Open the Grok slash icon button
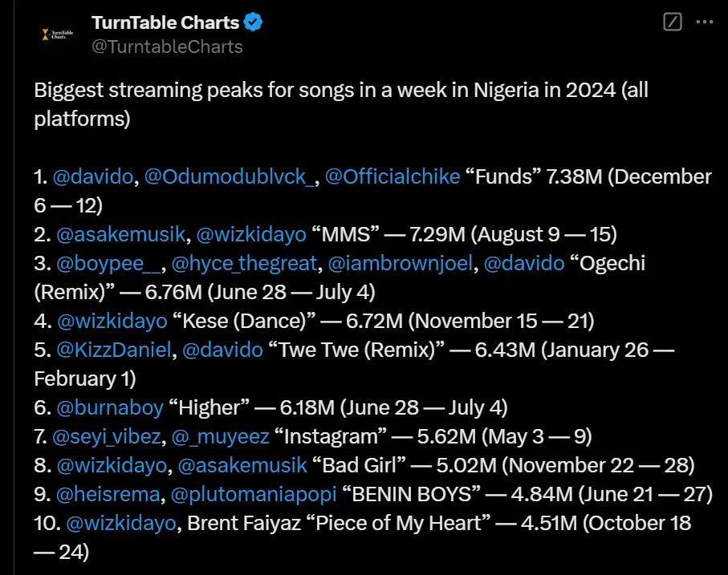 [673, 22]
